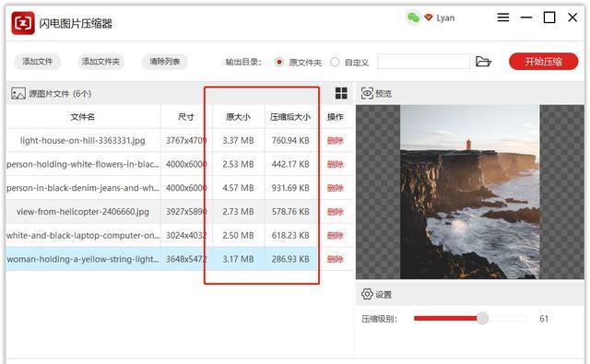Image resolution: width=590 pixels, height=364 pixels.
Task: Delete person-holding-white-flowers file via 删除
Action: point(336,164)
